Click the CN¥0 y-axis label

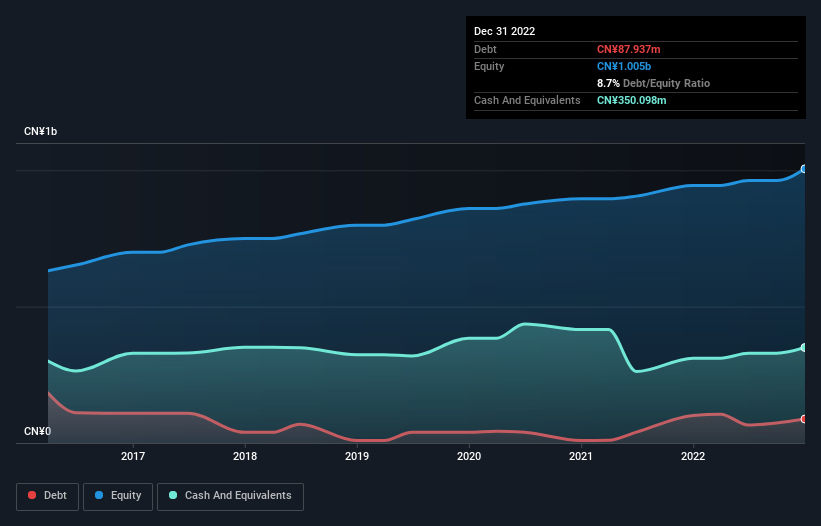point(38,431)
